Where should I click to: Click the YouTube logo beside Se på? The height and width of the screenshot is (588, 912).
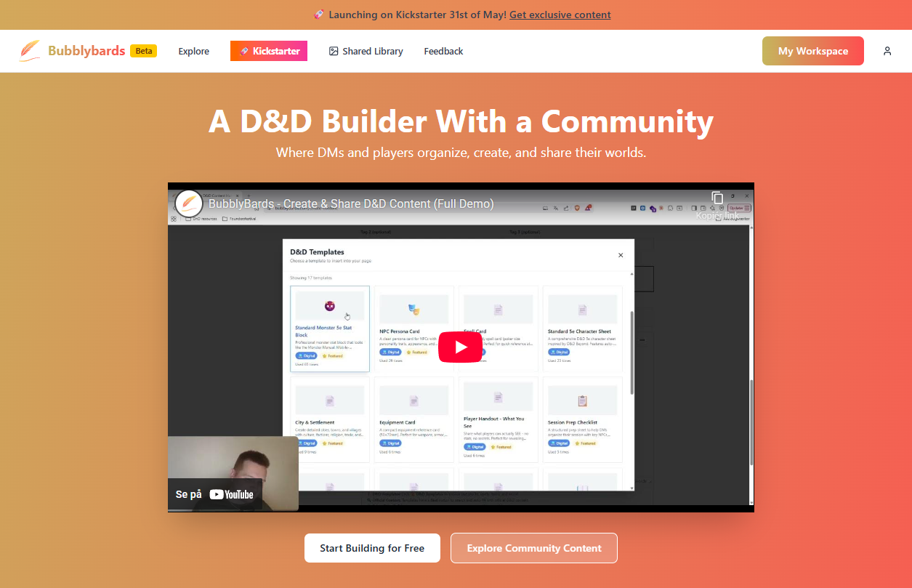232,494
